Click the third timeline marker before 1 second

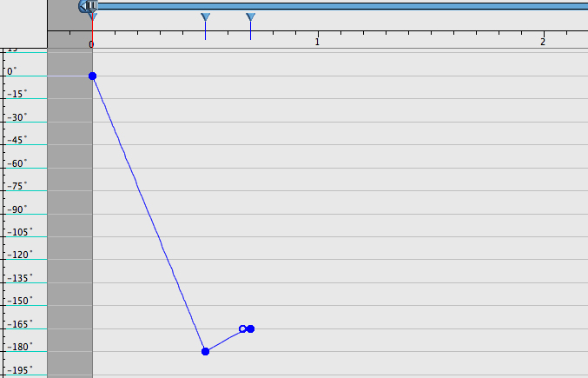coord(250,17)
